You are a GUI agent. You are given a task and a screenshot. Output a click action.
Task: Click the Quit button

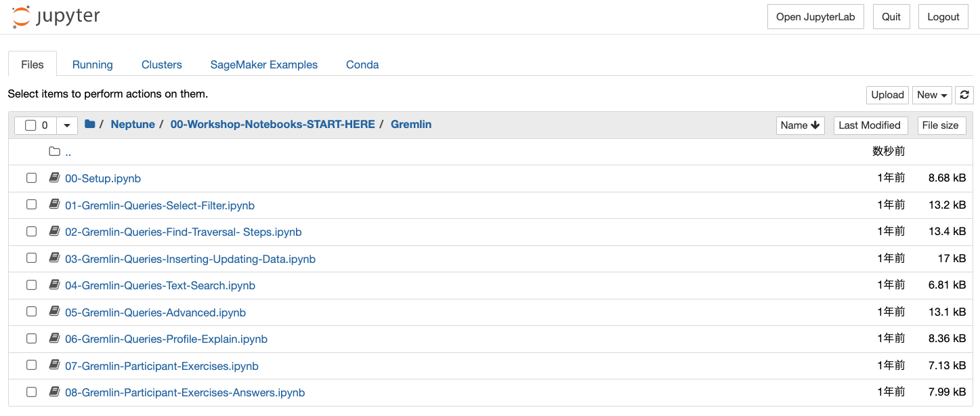pyautogui.click(x=891, y=17)
